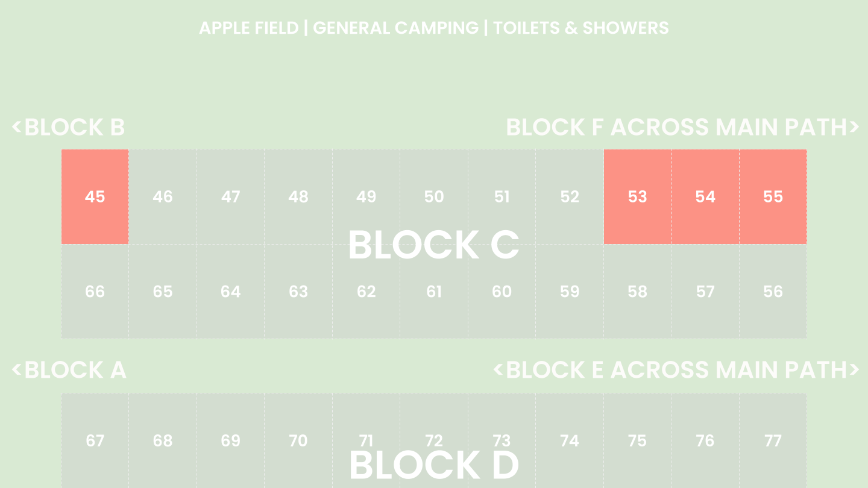
Task: Select camping pitch 46
Action: click(163, 196)
